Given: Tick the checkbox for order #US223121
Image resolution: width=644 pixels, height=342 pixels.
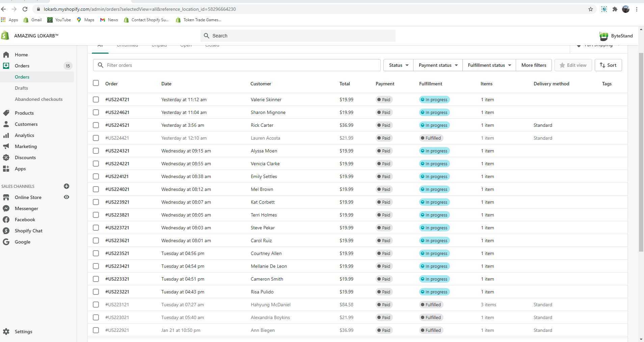Looking at the screenshot, I should click(x=96, y=305).
